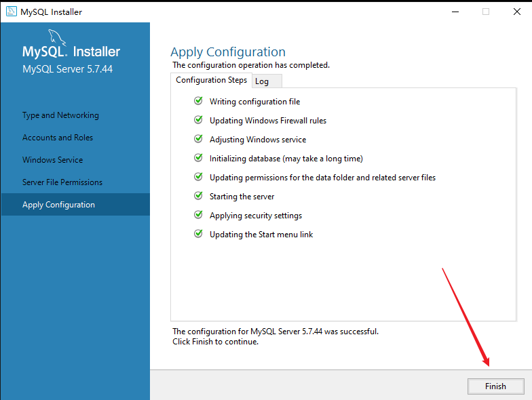Click 'Updating the Start menu link' text
The image size is (532, 400).
pyautogui.click(x=261, y=235)
